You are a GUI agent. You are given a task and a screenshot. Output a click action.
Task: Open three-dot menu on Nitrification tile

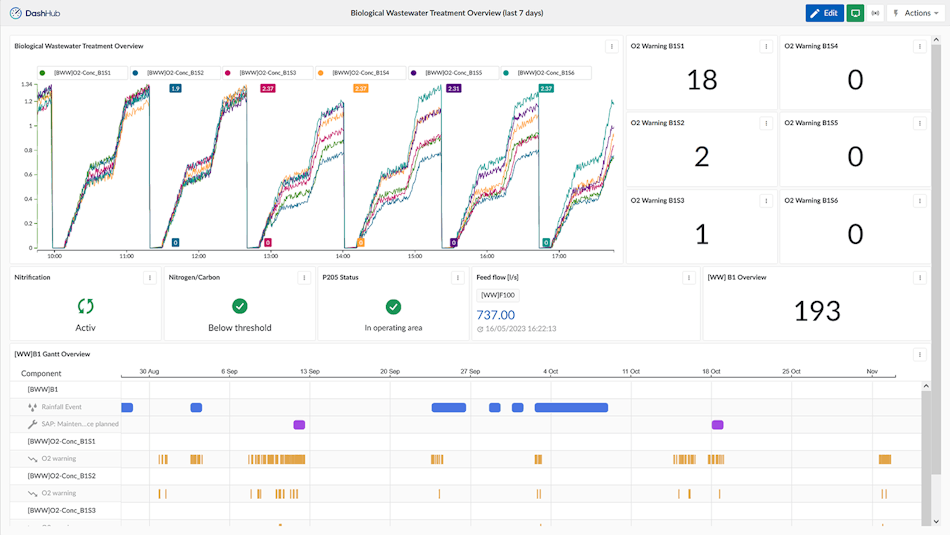(x=150, y=277)
